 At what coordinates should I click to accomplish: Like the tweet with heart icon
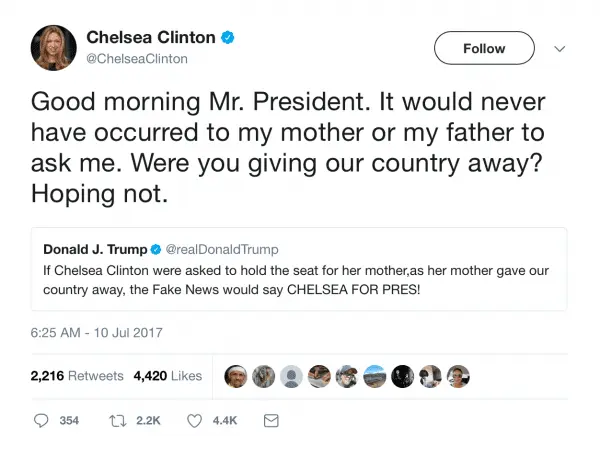(x=194, y=421)
